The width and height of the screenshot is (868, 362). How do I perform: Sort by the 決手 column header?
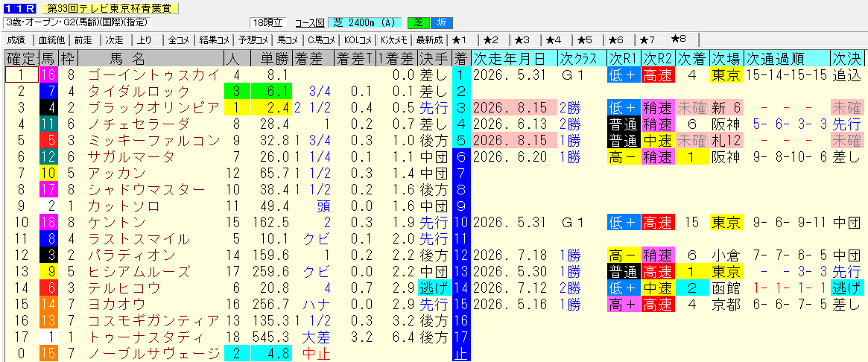point(434,58)
